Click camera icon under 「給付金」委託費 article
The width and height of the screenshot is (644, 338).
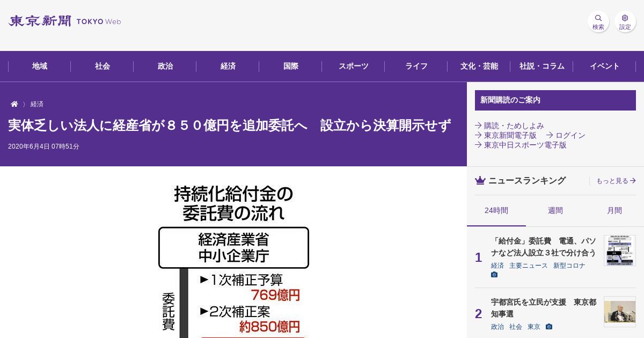494,275
